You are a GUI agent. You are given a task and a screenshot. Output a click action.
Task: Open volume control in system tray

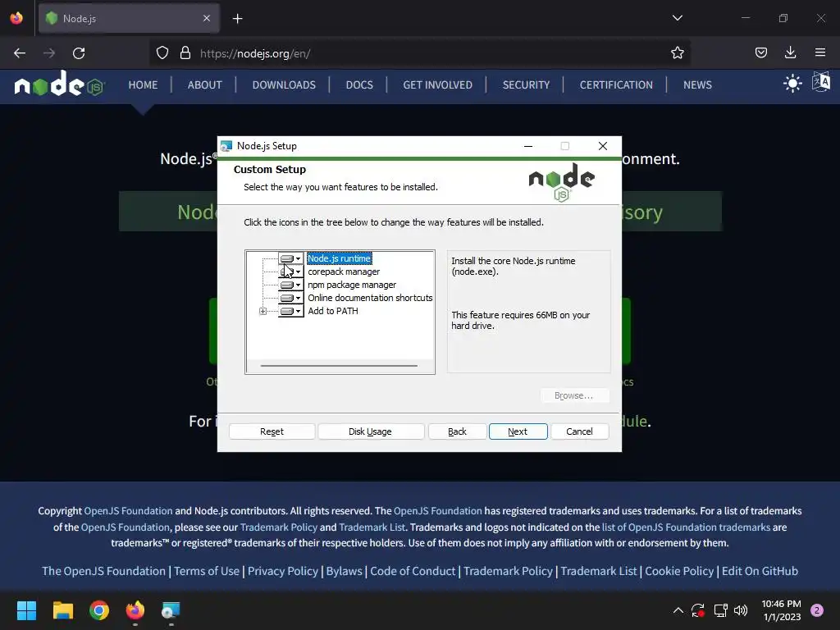pos(741,610)
